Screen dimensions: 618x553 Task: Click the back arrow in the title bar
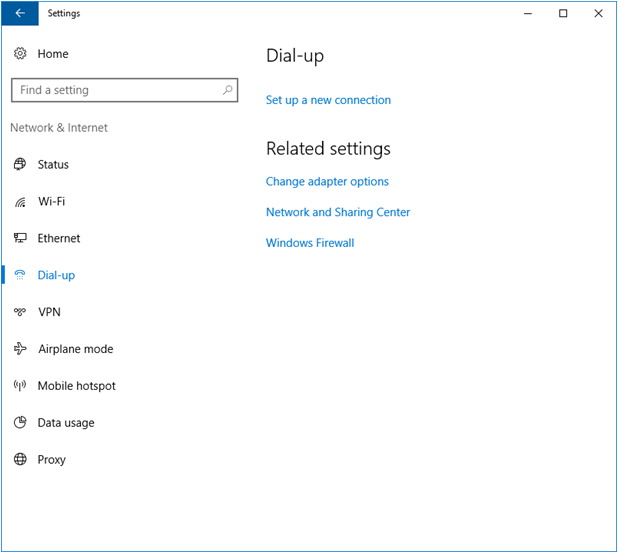click(20, 14)
